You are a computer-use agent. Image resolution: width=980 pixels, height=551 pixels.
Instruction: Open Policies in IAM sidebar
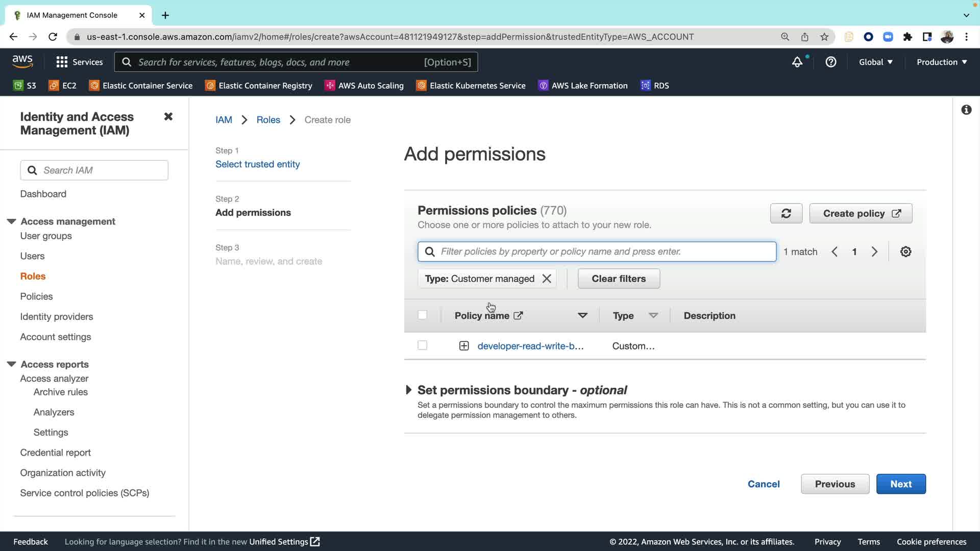click(x=36, y=296)
